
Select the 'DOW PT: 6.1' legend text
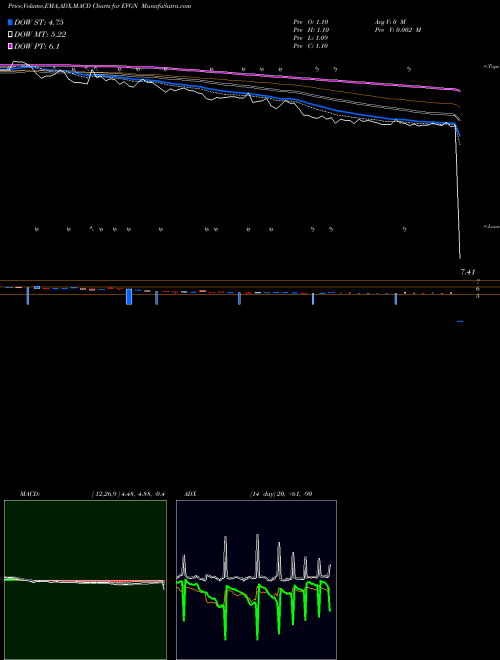click(x=37, y=47)
